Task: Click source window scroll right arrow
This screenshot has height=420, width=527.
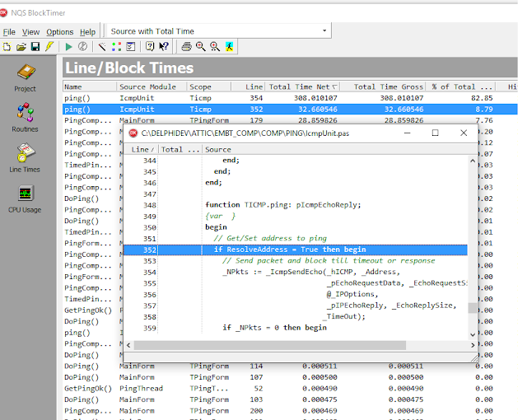Action: pos(473,345)
